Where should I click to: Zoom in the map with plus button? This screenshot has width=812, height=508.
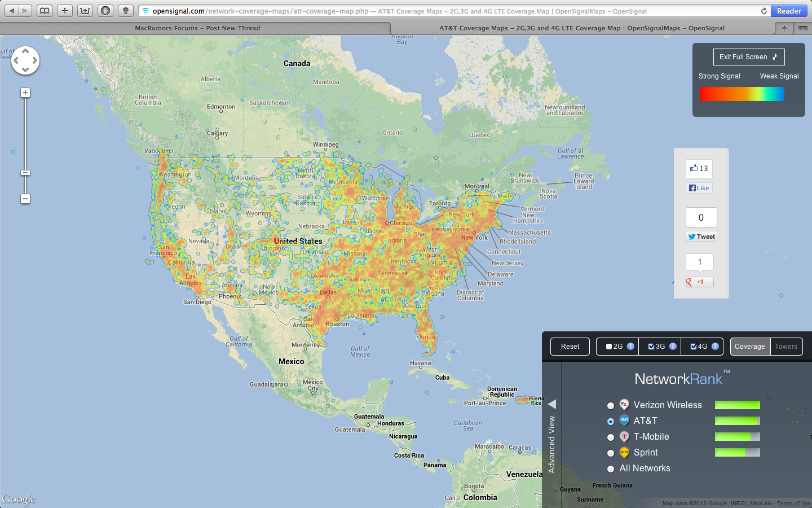(x=25, y=93)
